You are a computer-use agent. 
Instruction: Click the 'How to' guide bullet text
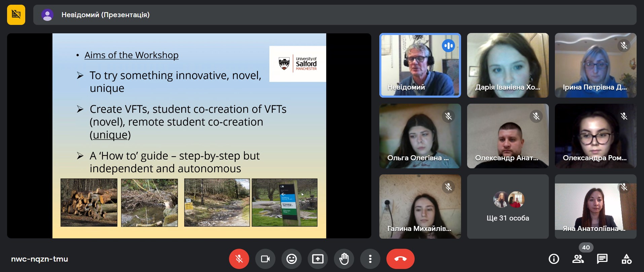(x=175, y=162)
